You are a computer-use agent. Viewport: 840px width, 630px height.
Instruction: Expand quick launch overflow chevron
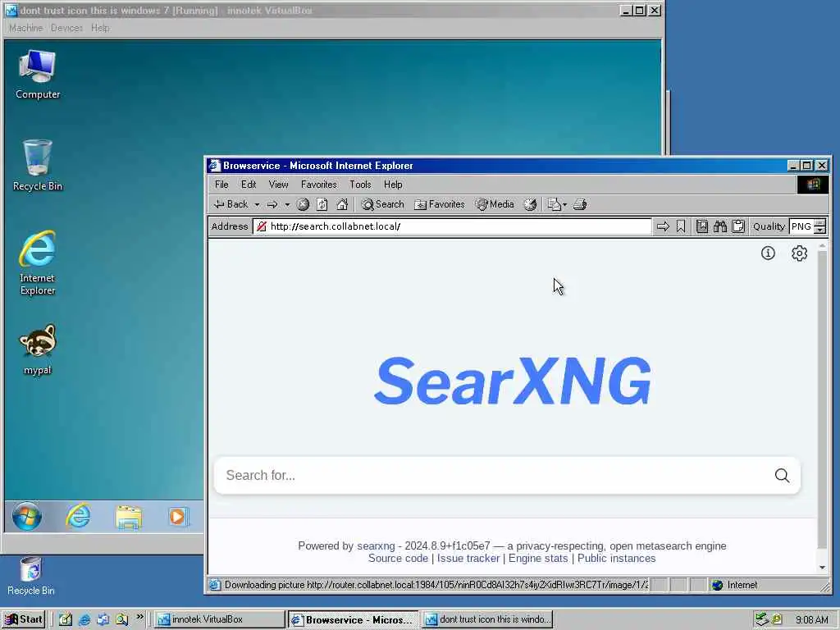pyautogui.click(x=139, y=617)
